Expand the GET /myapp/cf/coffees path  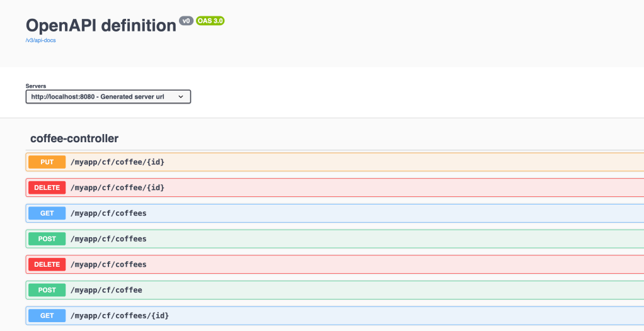pyautogui.click(x=108, y=213)
